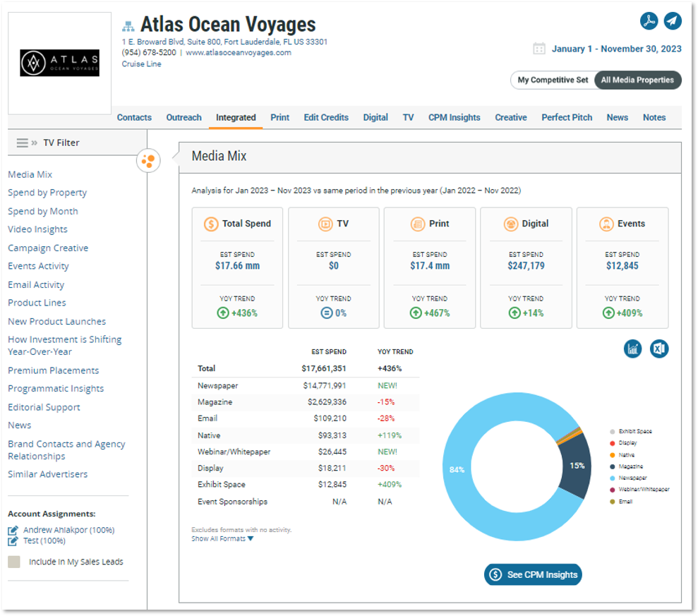
Task: Toggle Native legend entry
Action: (622, 455)
